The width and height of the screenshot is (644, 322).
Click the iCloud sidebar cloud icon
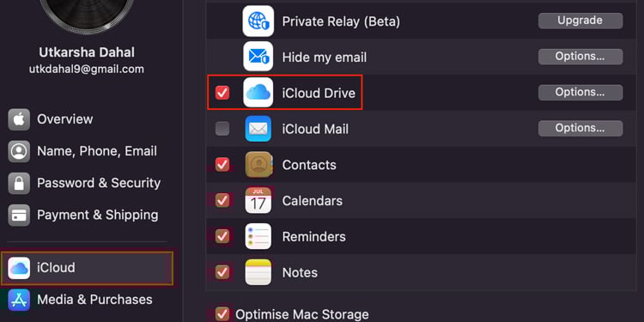pos(19,268)
